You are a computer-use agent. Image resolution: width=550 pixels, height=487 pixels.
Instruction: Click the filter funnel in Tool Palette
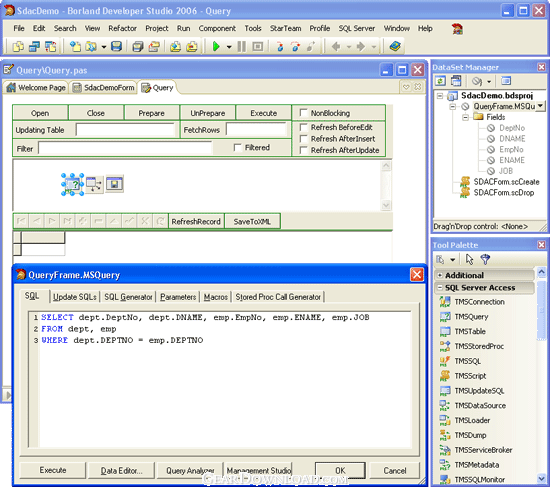[485, 259]
